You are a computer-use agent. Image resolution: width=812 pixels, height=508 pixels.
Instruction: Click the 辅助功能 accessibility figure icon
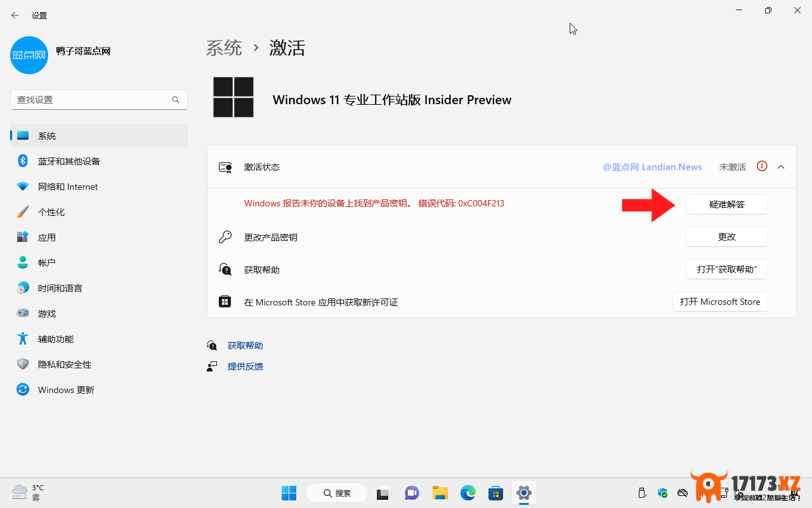point(23,339)
